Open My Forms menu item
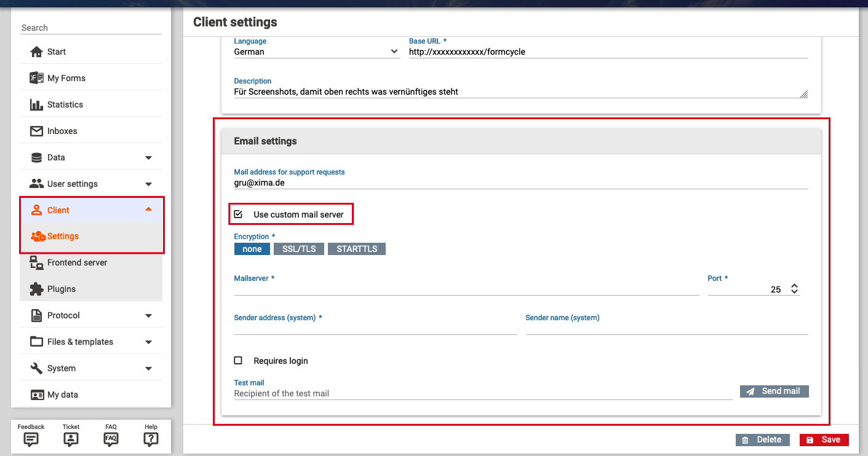 tap(66, 78)
